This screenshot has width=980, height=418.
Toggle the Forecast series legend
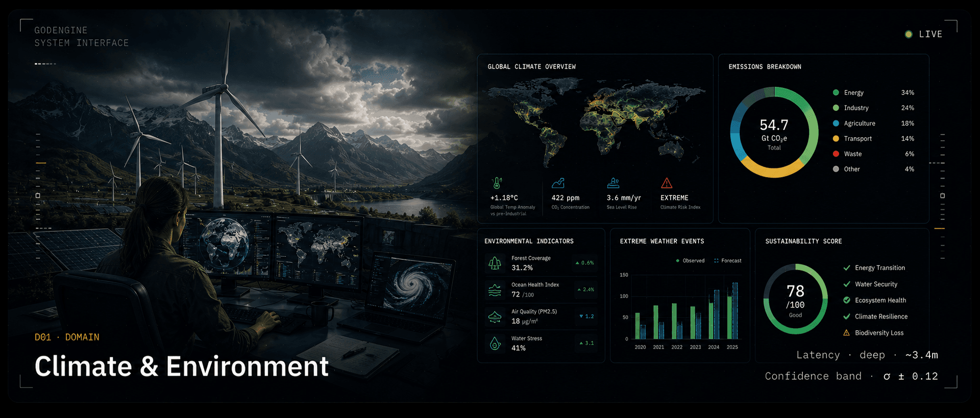(x=728, y=261)
